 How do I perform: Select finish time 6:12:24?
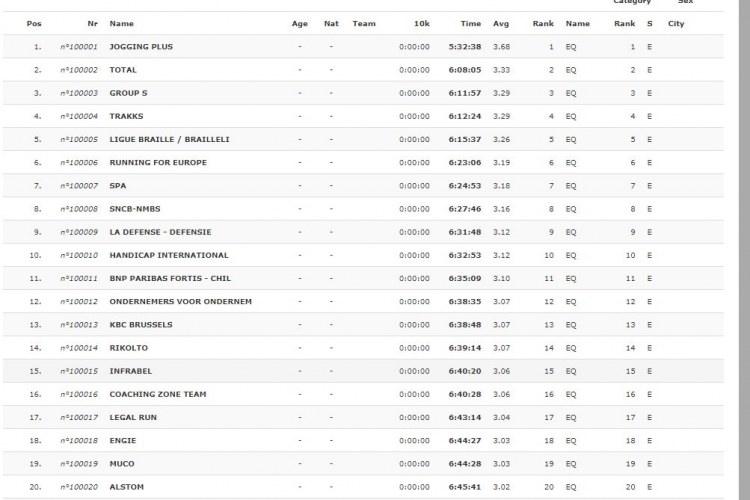point(464,116)
